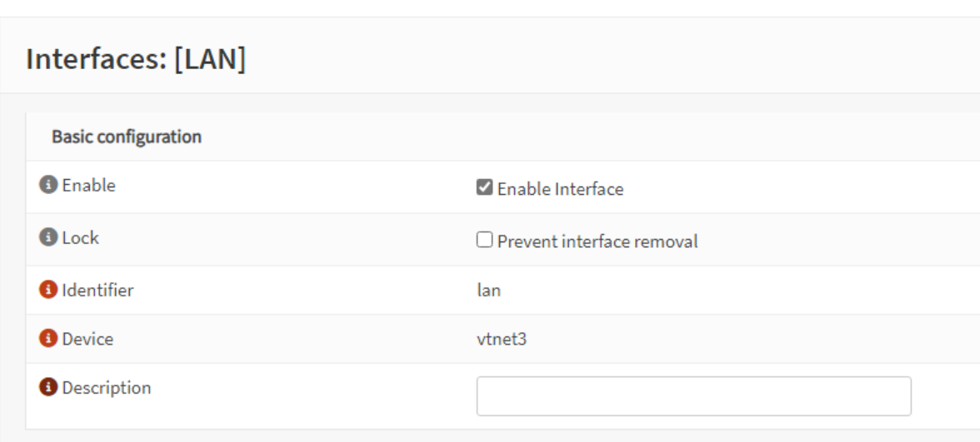Open the help info icon beside Enable
Screen dimensions: 980x442
tap(48, 185)
